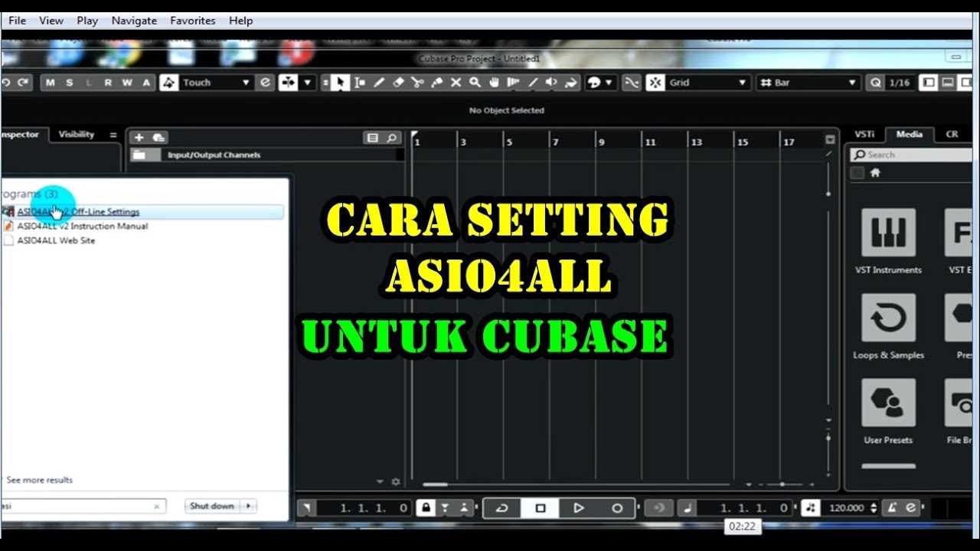The image size is (980, 551).
Task: Toggle the metronome click button
Action: pos(892,507)
